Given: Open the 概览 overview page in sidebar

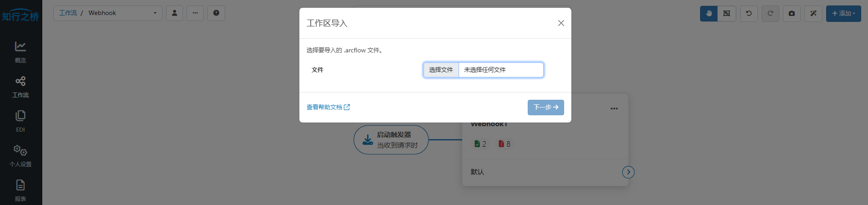Looking at the screenshot, I should tap(20, 52).
